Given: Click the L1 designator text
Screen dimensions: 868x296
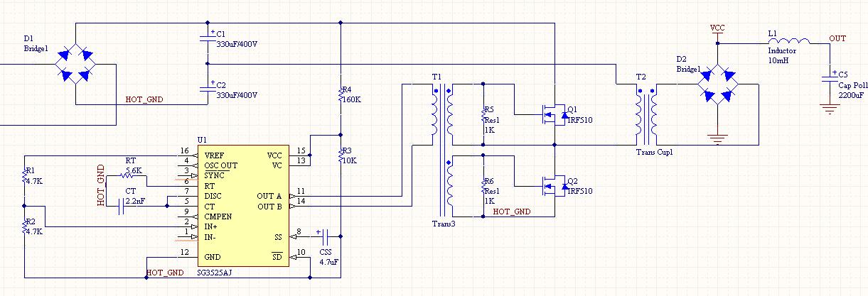Looking at the screenshot, I should (x=773, y=33).
